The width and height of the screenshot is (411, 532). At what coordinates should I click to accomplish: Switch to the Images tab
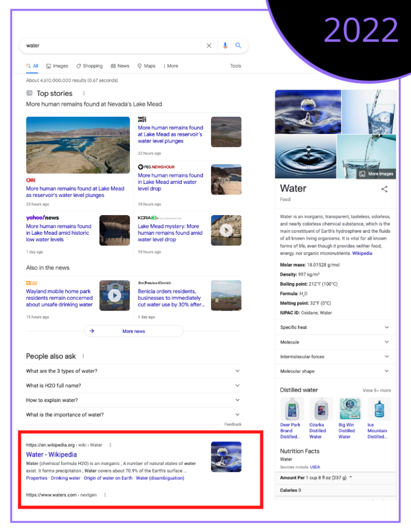coord(57,66)
